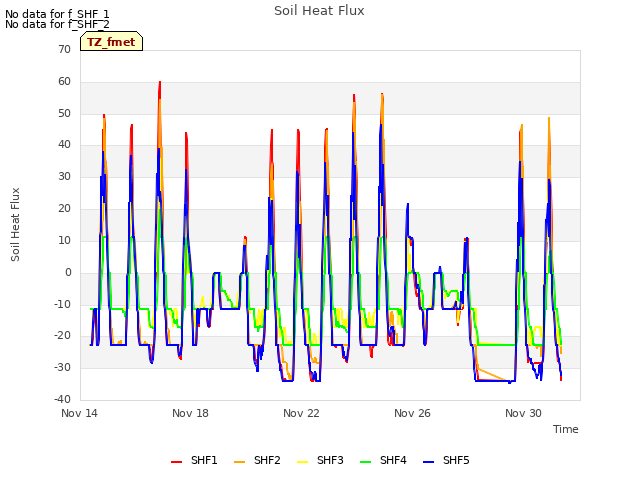Toggle the SHF1 legend entry
Viewport: 640px width, 480px height.
click(x=194, y=460)
